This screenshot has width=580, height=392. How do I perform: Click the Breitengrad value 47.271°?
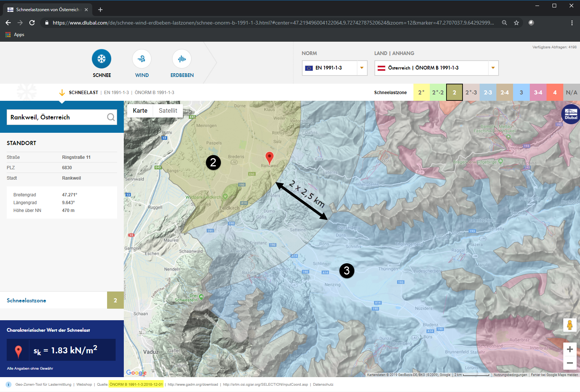[70, 195]
